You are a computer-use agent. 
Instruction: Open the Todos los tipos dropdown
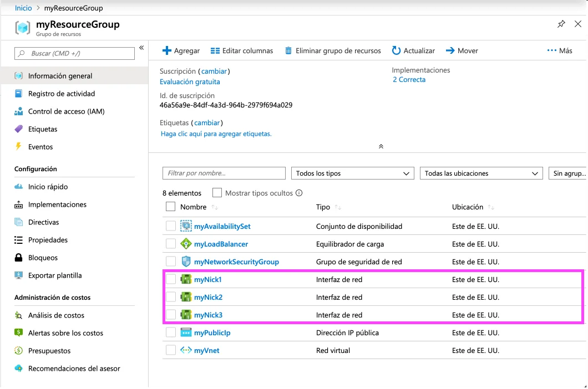click(x=352, y=173)
